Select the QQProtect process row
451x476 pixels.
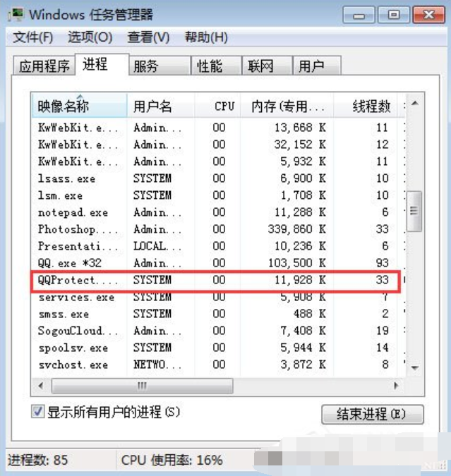pyautogui.click(x=212, y=280)
